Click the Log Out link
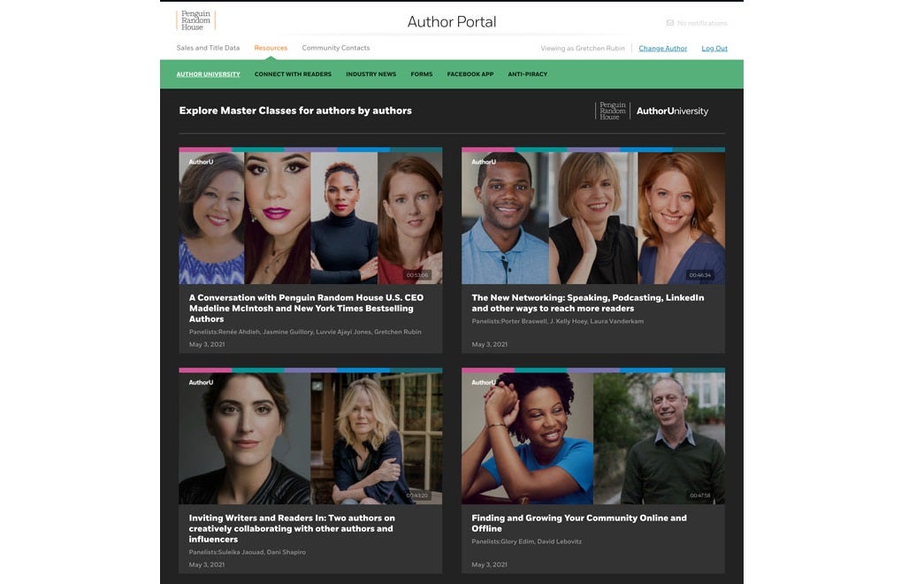Viewport: 924px width, 584px height. click(x=714, y=49)
